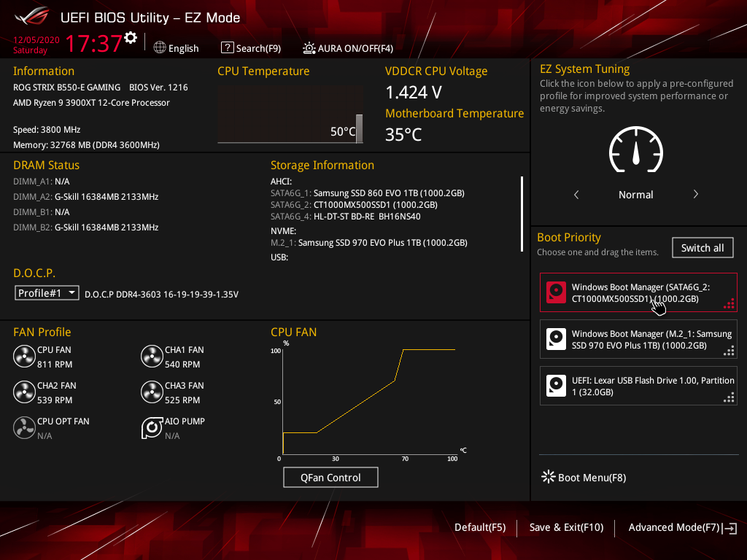This screenshot has width=747, height=560.
Task: Click the CPU FAN icon
Action: point(24,356)
